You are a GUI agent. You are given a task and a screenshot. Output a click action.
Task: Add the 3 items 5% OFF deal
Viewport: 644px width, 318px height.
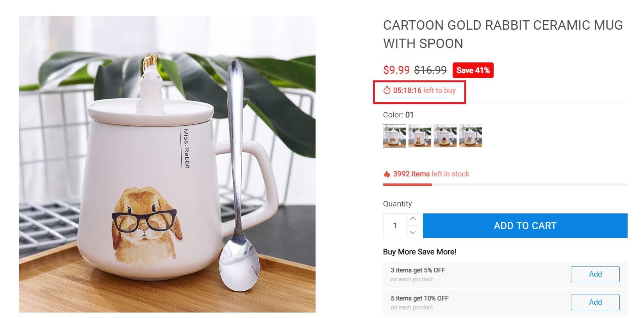pos(595,274)
